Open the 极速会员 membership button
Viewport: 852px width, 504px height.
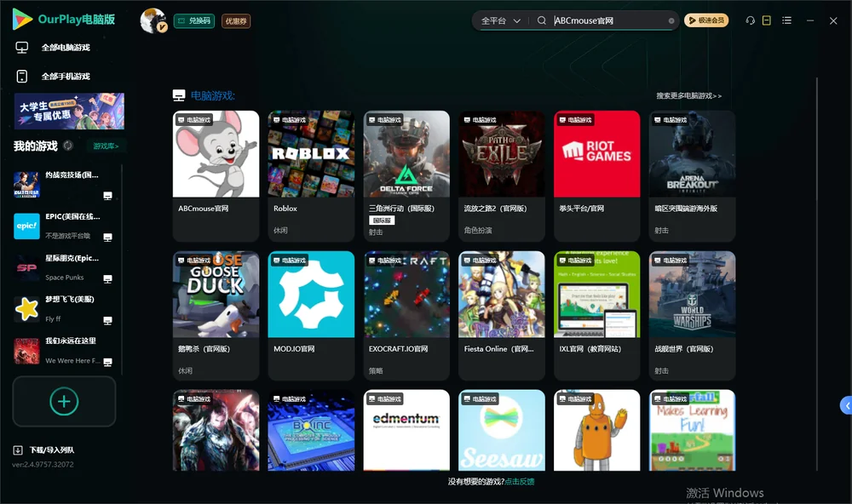(706, 20)
